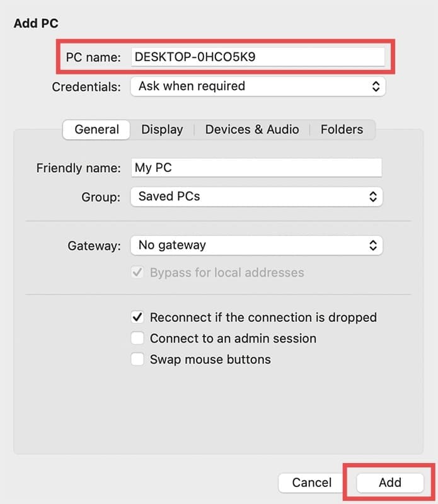Switch to the Devices & Audio tab
The height and width of the screenshot is (504, 438).
coord(251,129)
